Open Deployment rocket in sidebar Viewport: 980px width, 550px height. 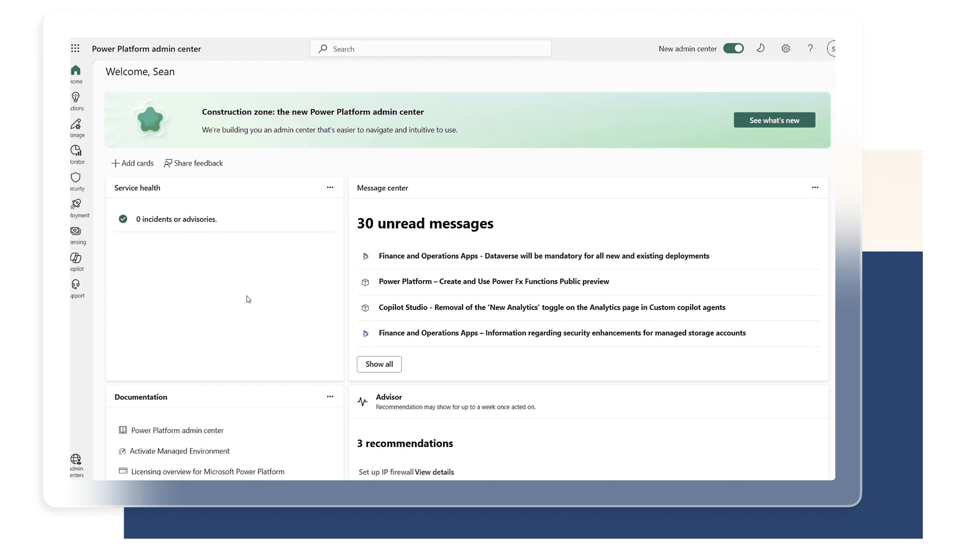[x=76, y=208]
